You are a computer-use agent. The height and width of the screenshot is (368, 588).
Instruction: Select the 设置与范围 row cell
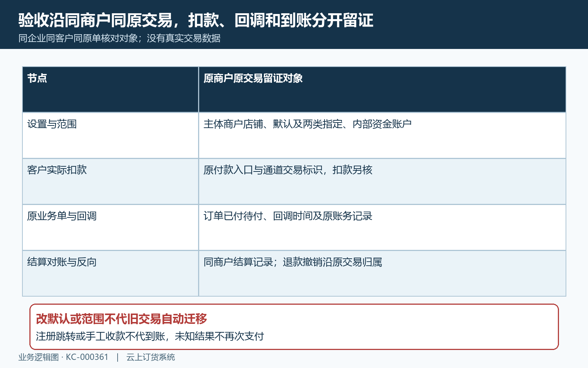(x=110, y=135)
